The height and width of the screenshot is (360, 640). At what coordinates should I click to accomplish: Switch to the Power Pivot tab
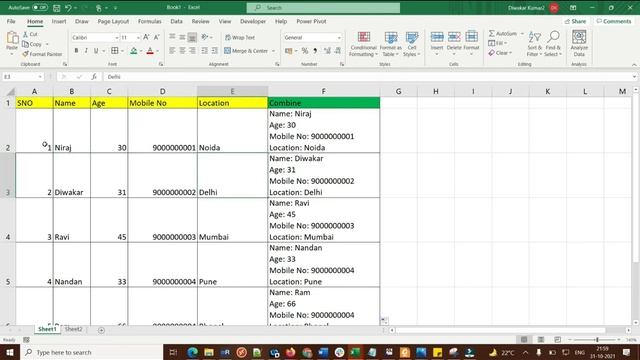coord(311,21)
